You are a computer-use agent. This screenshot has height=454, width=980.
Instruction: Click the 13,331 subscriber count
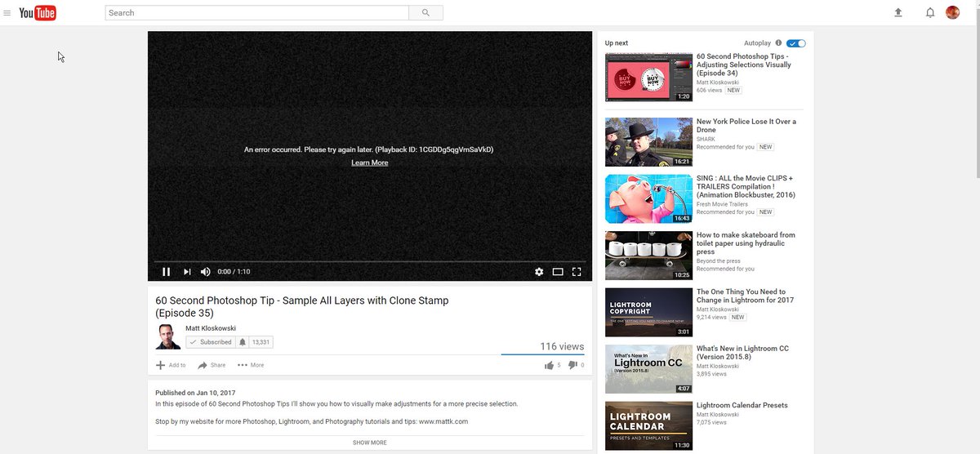[x=261, y=342]
